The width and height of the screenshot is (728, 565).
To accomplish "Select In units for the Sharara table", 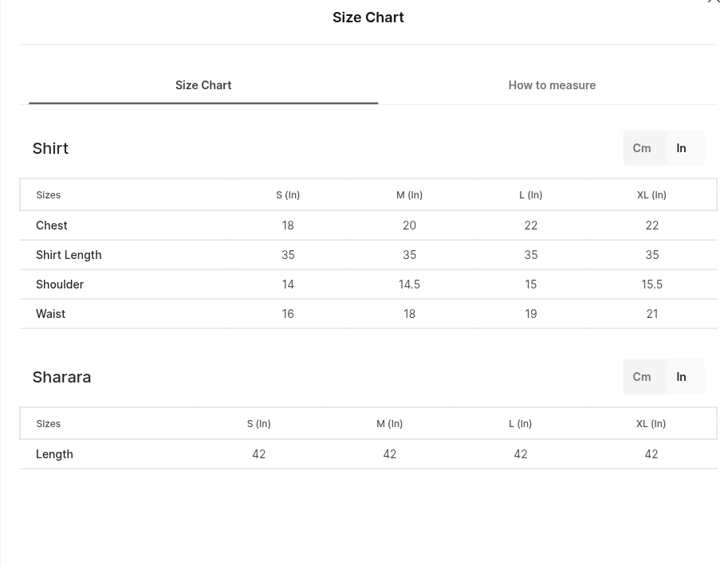I will pos(681,377).
